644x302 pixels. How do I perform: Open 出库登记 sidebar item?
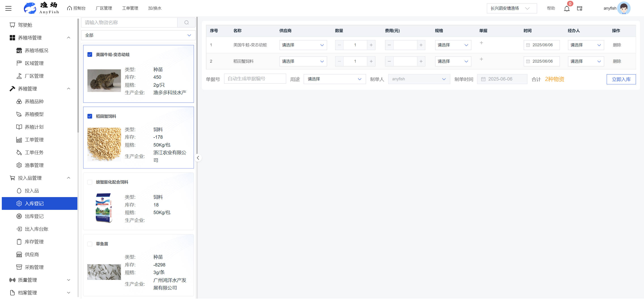(34, 216)
